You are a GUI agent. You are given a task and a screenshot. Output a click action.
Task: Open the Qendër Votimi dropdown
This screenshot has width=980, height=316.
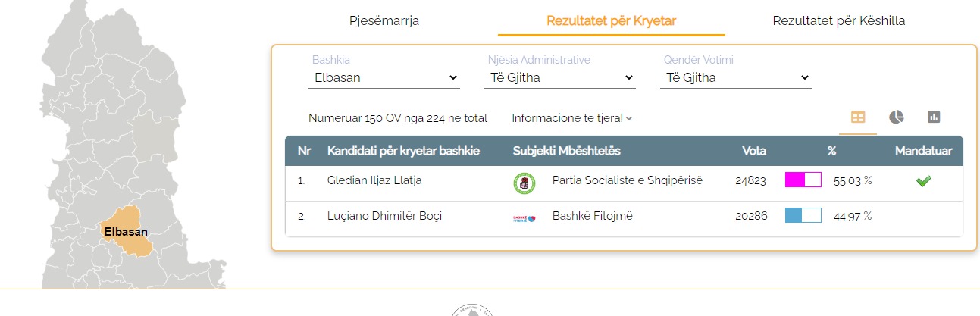click(x=735, y=77)
